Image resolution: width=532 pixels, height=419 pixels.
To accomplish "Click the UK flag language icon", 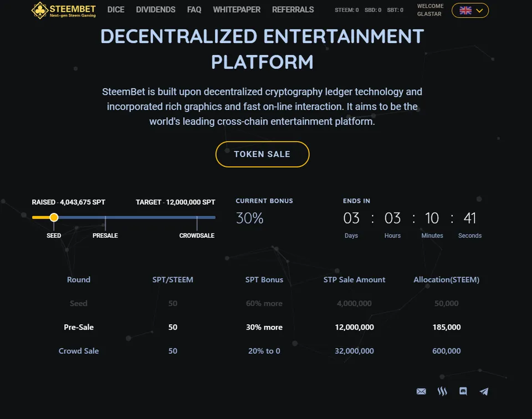I will click(x=465, y=11).
